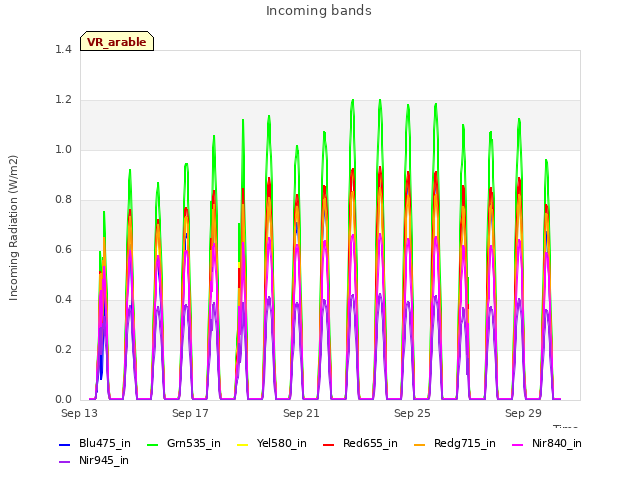Click the magenta Nir840_in color marker

(x=518, y=444)
